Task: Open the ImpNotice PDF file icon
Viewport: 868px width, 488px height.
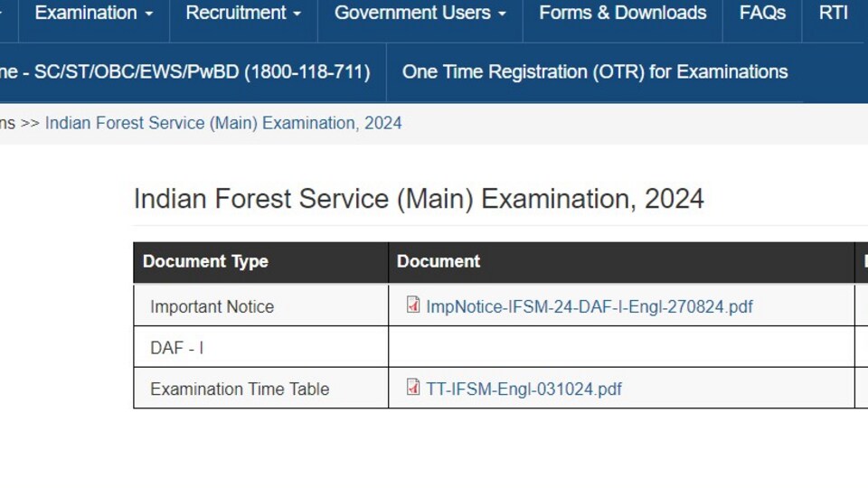Action: pyautogui.click(x=413, y=305)
